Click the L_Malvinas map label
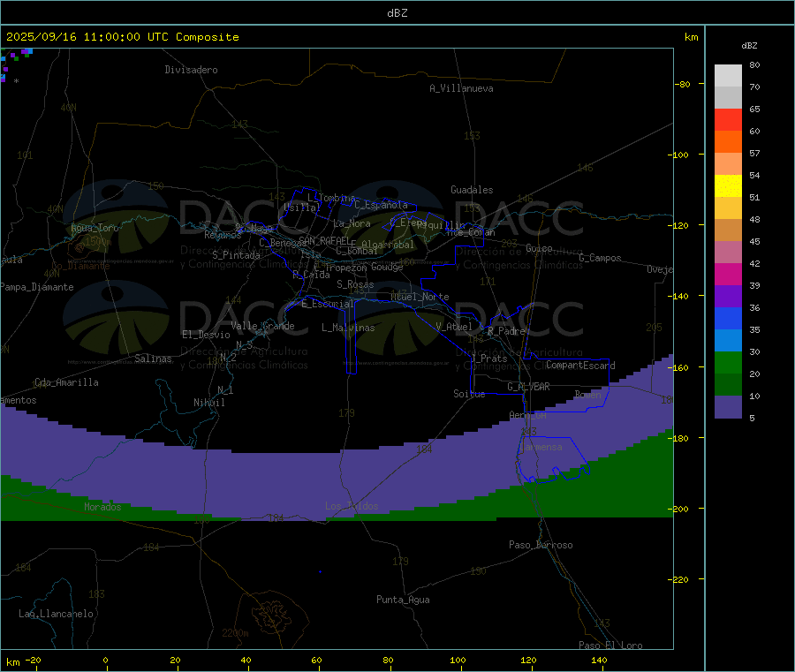Image resolution: width=795 pixels, height=672 pixels. 348,328
